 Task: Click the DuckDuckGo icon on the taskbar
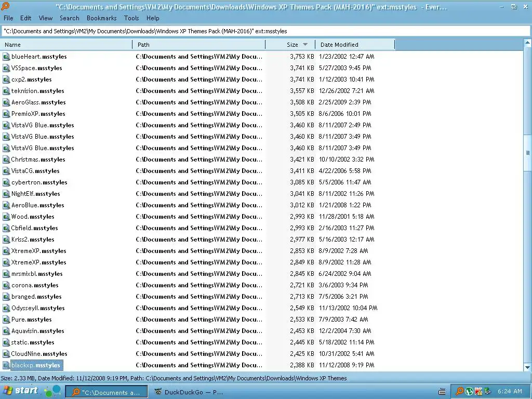[x=158, y=392]
